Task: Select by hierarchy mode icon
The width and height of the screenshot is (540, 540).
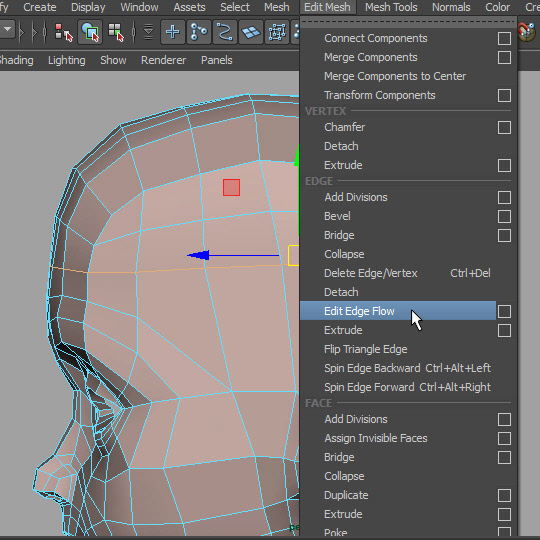Action: (x=64, y=32)
